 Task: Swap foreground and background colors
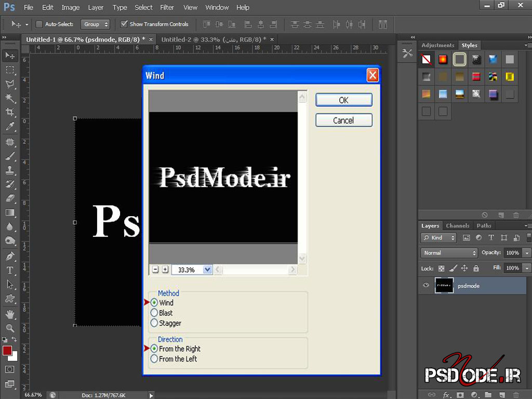coord(14,339)
